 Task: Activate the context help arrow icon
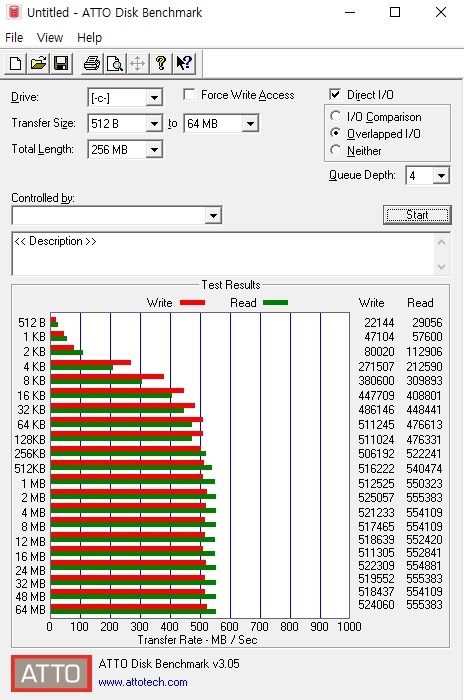[184, 63]
